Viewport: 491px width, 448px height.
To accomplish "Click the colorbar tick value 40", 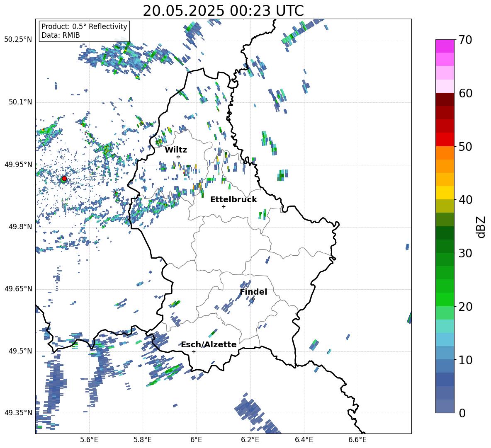I will click(465, 200).
